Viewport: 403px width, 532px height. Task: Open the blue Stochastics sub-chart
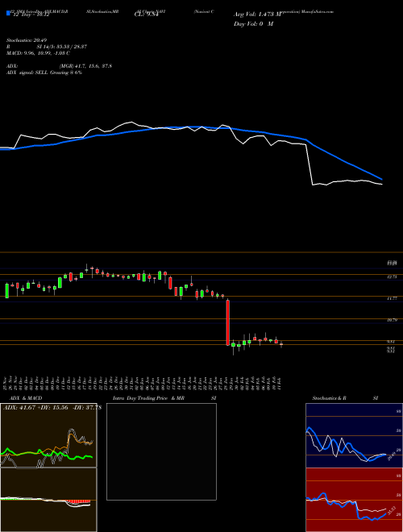354,435
